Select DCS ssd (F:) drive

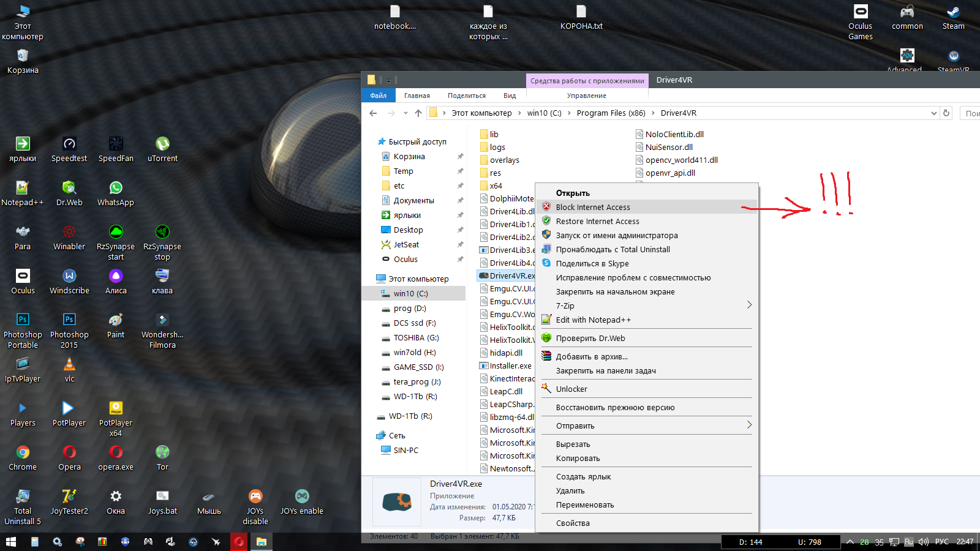(414, 323)
